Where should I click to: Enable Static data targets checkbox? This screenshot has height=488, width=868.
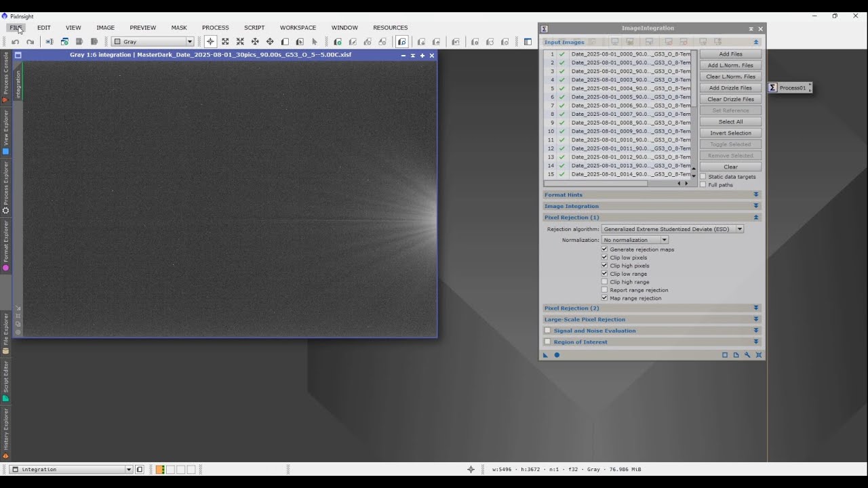(x=703, y=176)
